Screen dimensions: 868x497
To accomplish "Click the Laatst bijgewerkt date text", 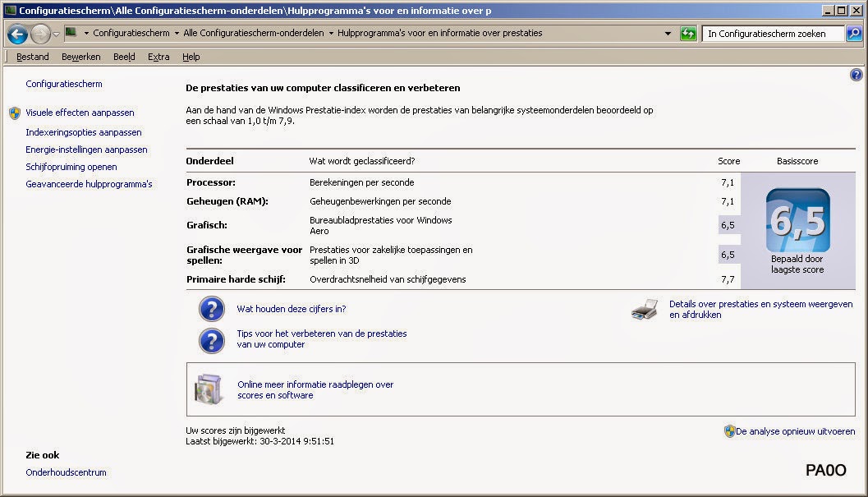I will pos(259,441).
